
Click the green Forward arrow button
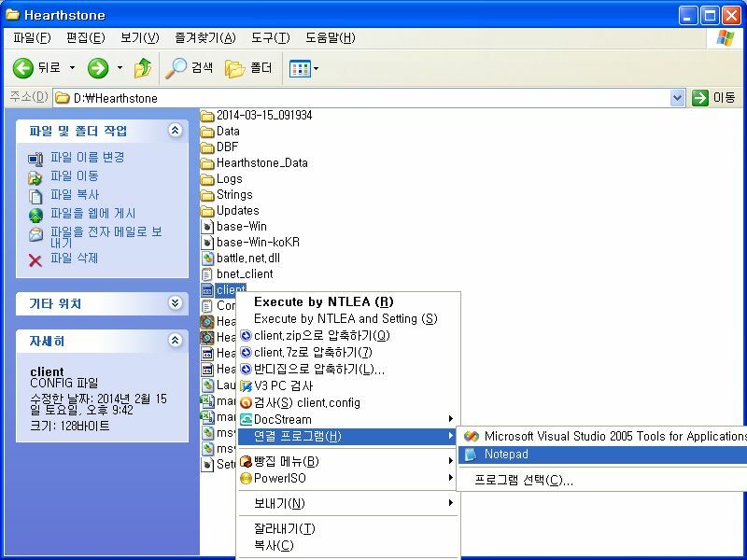coord(98,68)
